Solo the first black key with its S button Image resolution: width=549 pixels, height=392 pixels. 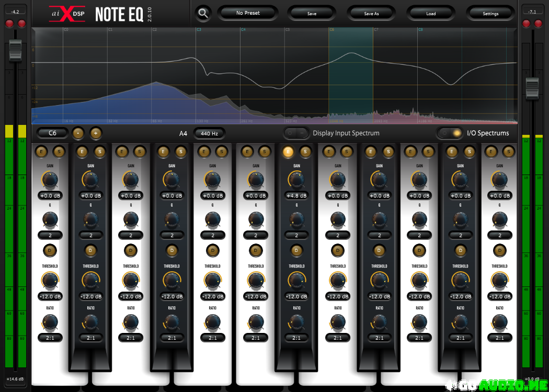click(x=100, y=152)
